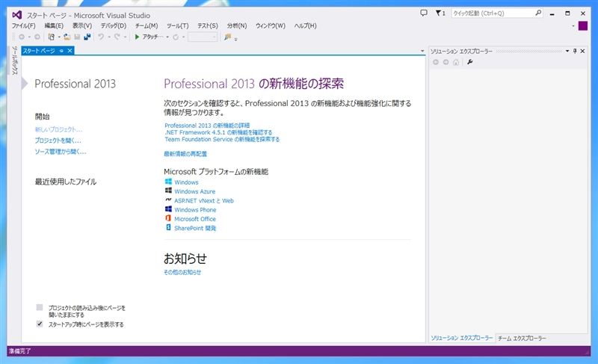This screenshot has width=598, height=364.
Task: Open Solution Explorer window position dropdown
Action: [567, 51]
